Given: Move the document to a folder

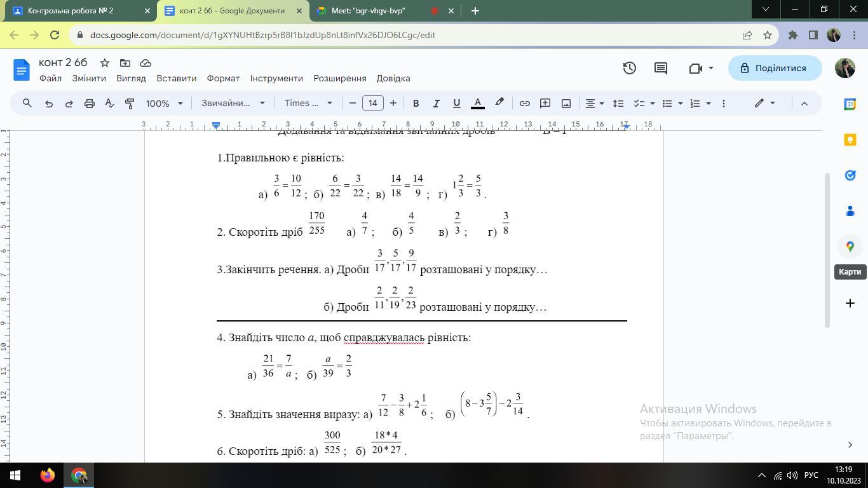Looking at the screenshot, I should click(x=125, y=63).
